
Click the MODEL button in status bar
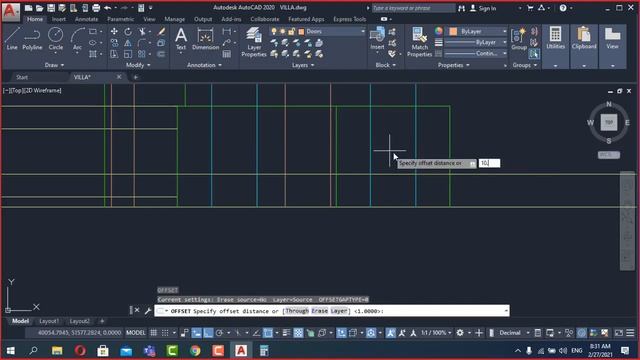pyautogui.click(x=136, y=333)
